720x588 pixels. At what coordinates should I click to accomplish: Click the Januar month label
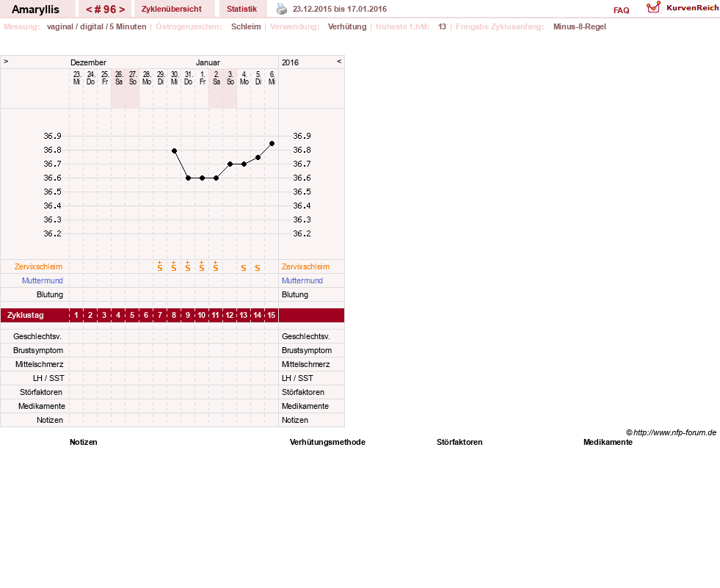208,62
